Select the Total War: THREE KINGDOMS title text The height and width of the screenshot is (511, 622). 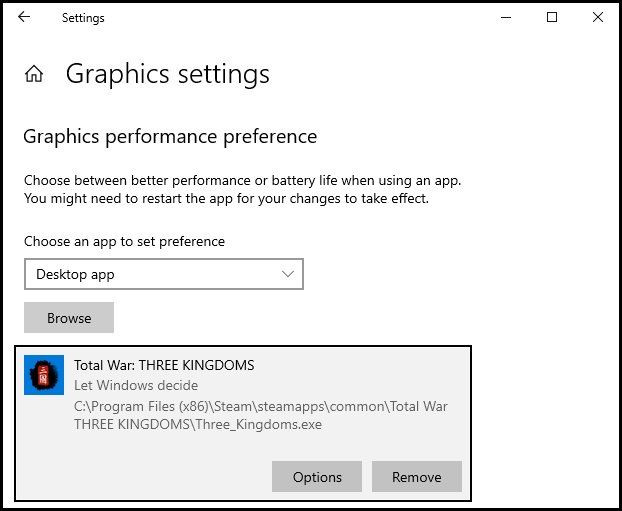point(164,365)
